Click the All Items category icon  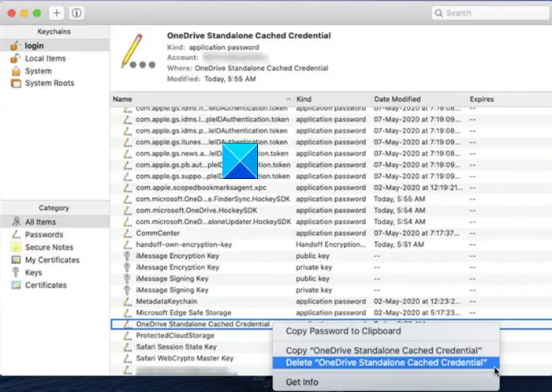16,222
